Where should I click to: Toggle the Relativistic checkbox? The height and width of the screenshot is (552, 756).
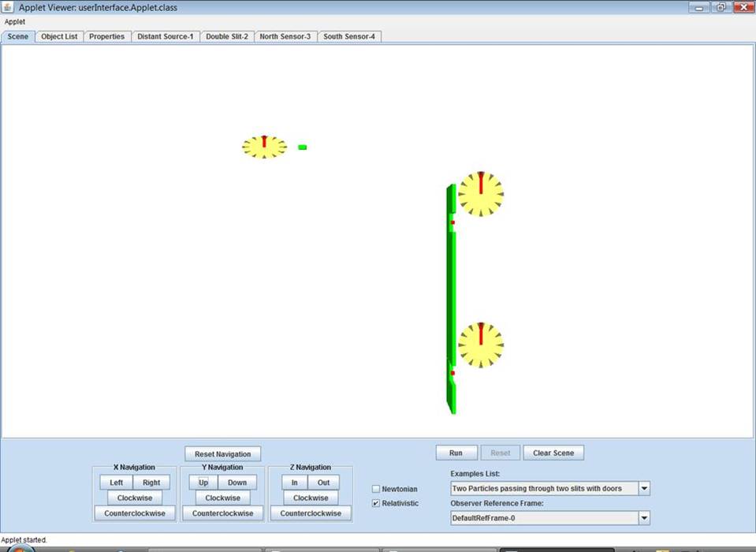376,503
